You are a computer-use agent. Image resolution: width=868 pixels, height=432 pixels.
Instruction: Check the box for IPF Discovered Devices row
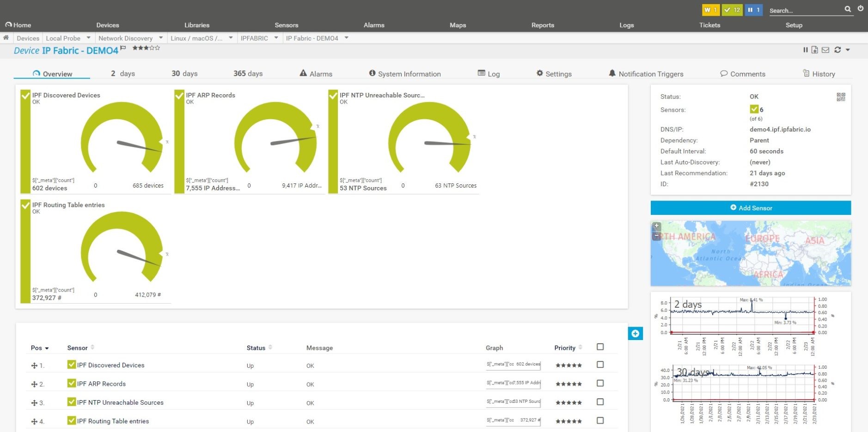coord(600,365)
